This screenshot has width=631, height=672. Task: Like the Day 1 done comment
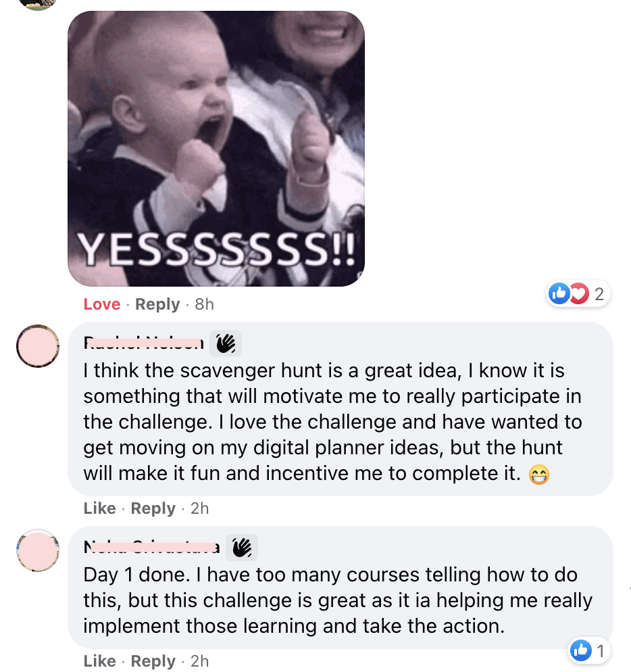tap(100, 661)
